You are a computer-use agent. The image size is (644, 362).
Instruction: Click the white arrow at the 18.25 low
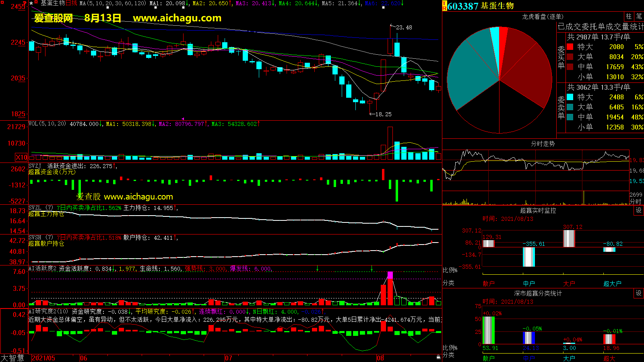[x=372, y=114]
